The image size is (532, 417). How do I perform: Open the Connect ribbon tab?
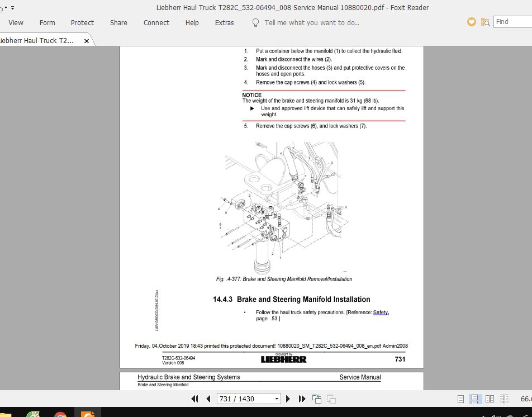tap(156, 23)
